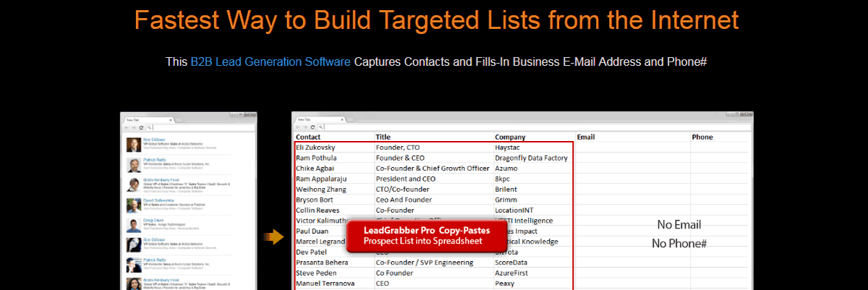Viewport: 868px width, 290px height.
Task: Click the back arrow in the profile list browser window
Action: click(x=126, y=127)
